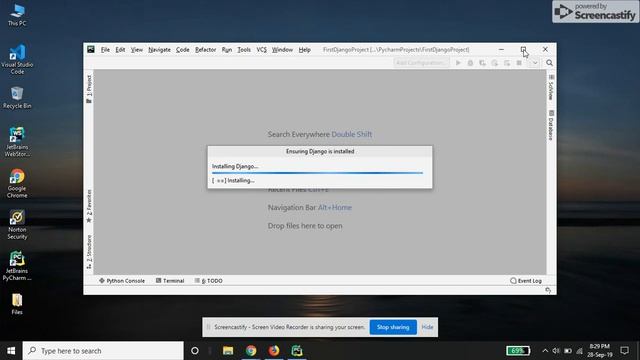
Task: Open Search Everywhere magnifier icon
Action: click(x=549, y=63)
